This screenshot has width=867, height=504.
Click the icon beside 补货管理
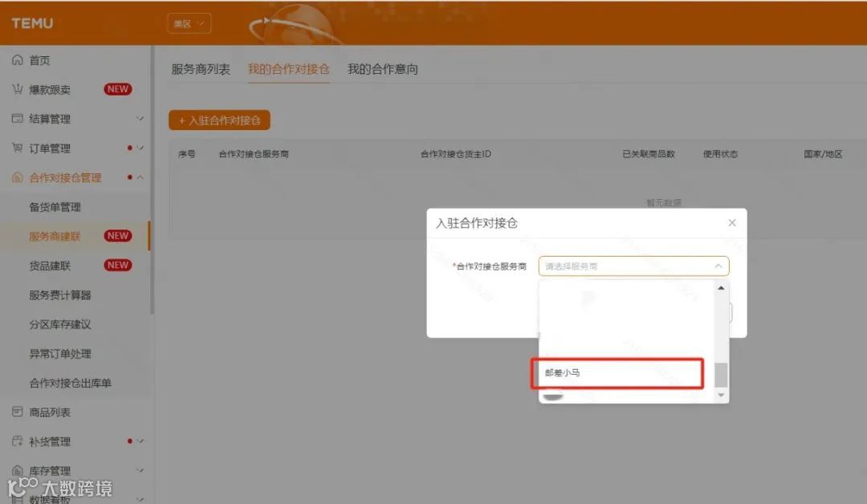tap(18, 441)
